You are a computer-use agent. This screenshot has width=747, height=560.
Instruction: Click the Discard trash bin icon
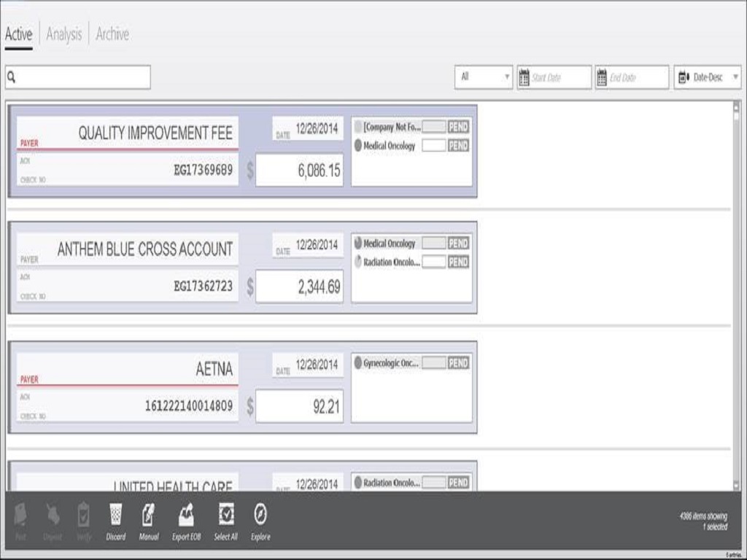click(115, 514)
